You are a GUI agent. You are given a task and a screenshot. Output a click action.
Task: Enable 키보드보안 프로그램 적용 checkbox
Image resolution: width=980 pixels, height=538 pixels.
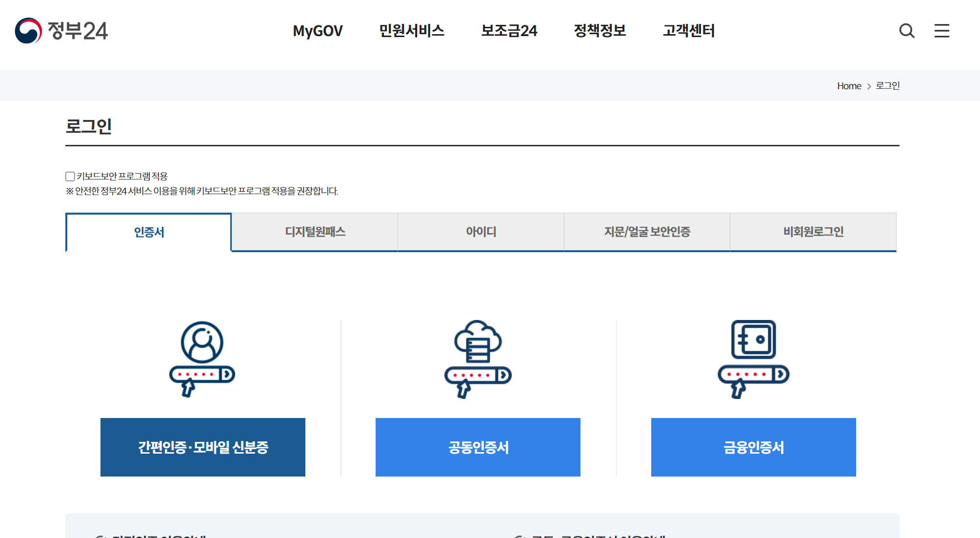(x=70, y=176)
